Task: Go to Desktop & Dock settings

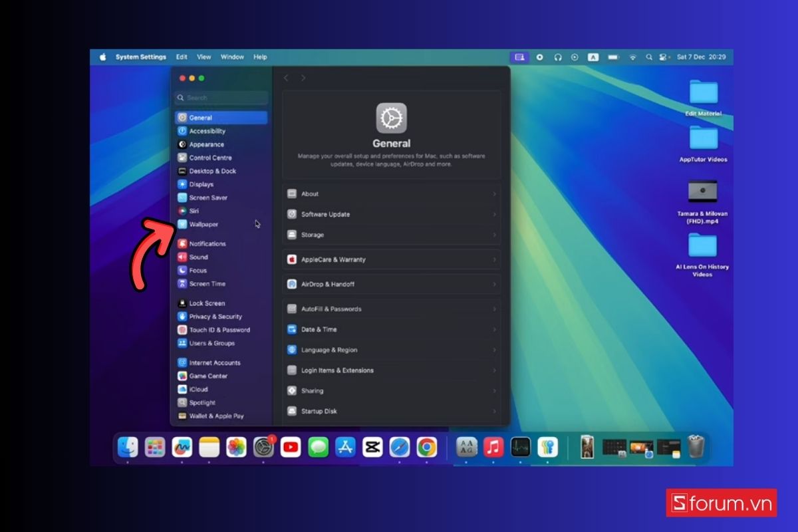Action: (x=221, y=171)
